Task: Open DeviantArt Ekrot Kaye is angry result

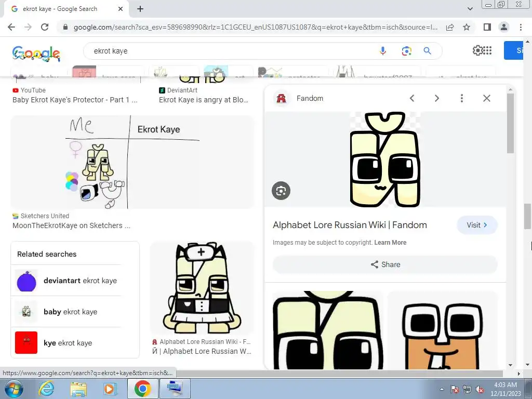Action: point(204,100)
